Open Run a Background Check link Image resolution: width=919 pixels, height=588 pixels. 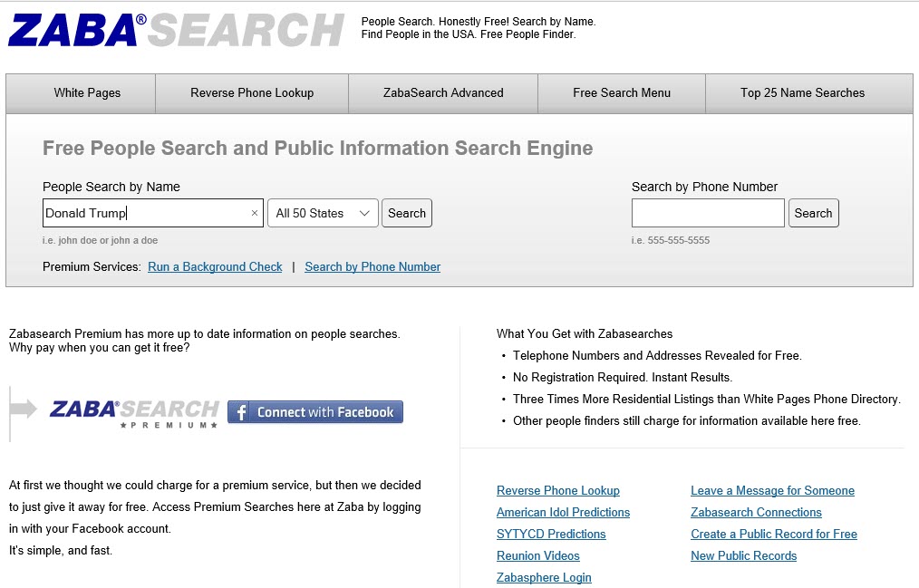[x=215, y=266]
